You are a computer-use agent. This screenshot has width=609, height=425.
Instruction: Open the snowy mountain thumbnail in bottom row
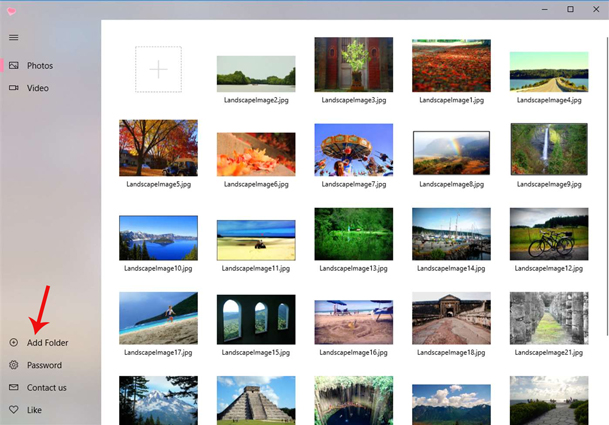tap(158, 401)
